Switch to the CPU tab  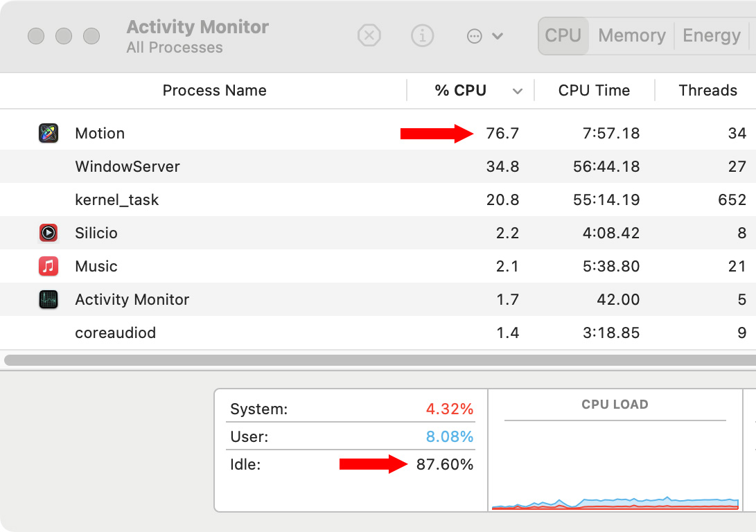563,35
